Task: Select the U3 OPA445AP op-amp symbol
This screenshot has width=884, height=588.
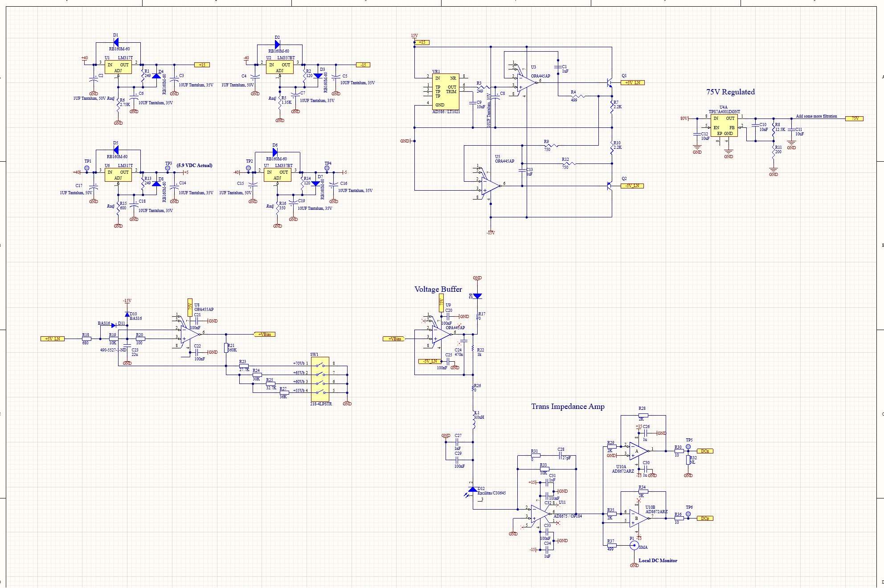Action: click(527, 83)
